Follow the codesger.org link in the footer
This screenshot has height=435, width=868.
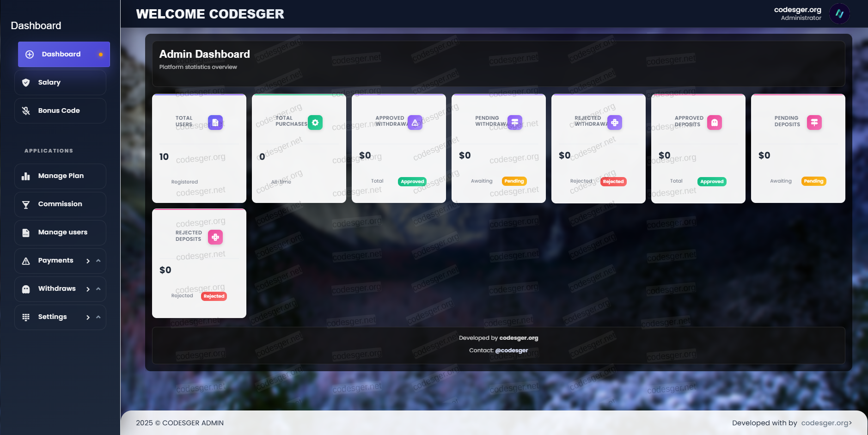825,423
